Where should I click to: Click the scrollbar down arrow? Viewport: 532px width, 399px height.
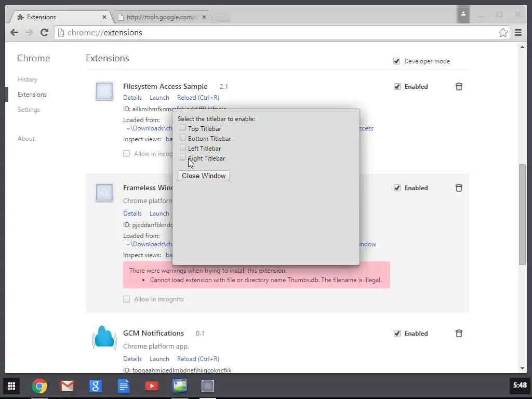(x=522, y=368)
